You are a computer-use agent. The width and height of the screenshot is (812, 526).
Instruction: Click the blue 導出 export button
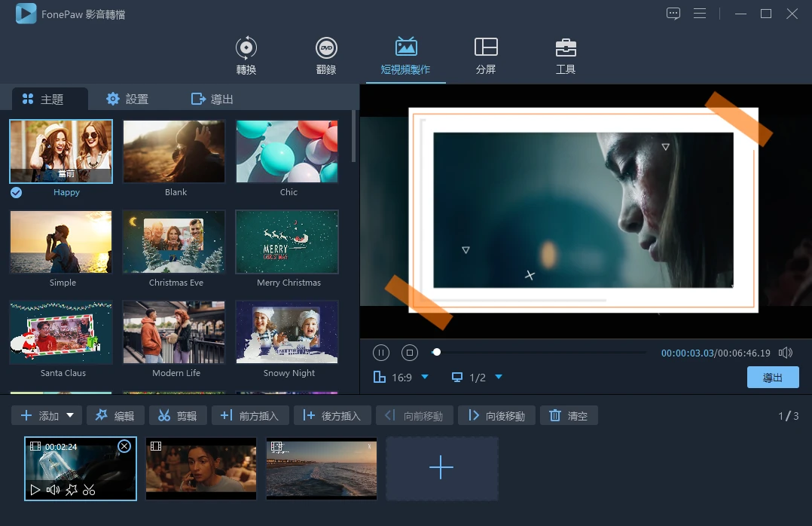(x=773, y=377)
